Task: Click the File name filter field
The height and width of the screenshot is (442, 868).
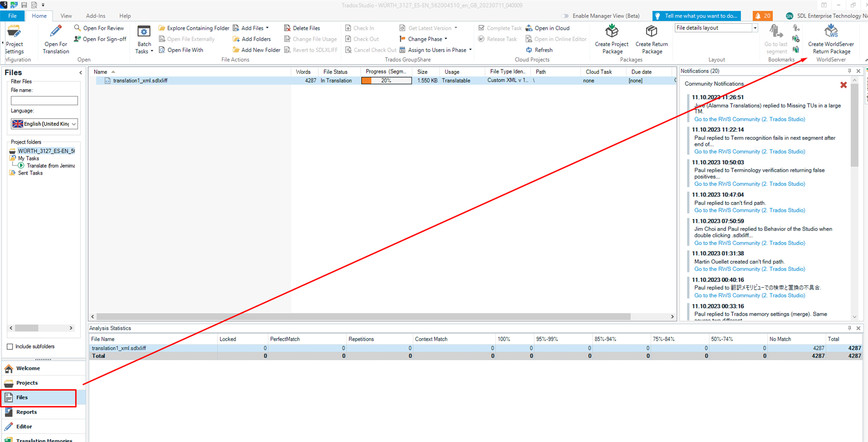Action: (44, 100)
